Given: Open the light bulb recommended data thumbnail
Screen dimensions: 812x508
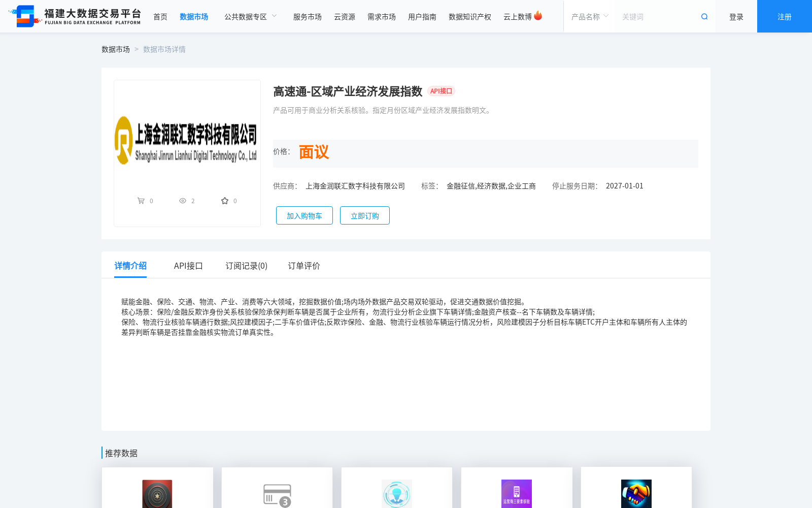Looking at the screenshot, I should 397,494.
